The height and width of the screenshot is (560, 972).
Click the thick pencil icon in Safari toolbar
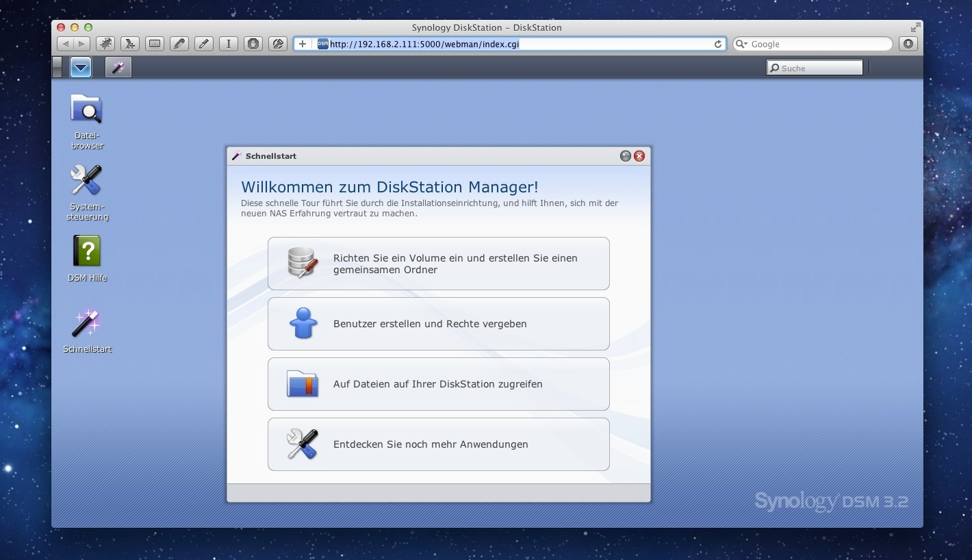pos(179,44)
